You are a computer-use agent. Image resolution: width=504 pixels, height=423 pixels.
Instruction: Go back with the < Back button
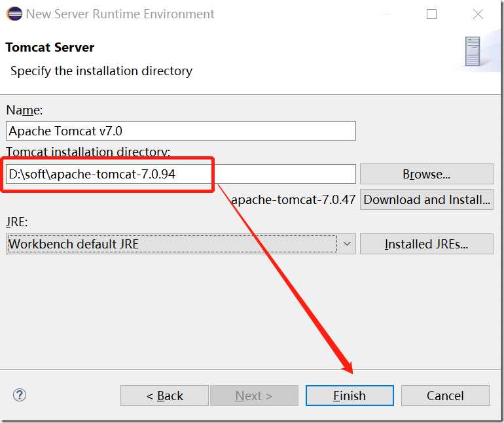(164, 396)
